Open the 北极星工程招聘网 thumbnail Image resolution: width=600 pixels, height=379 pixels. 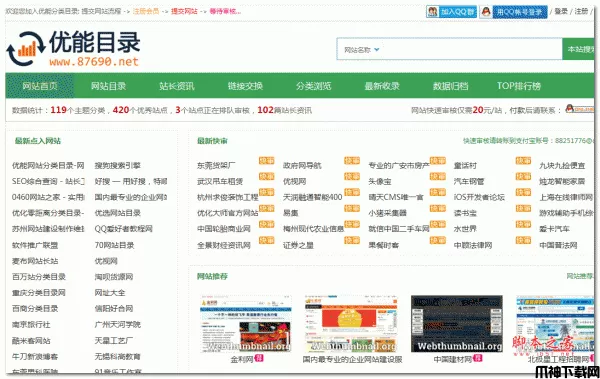pos(555,324)
